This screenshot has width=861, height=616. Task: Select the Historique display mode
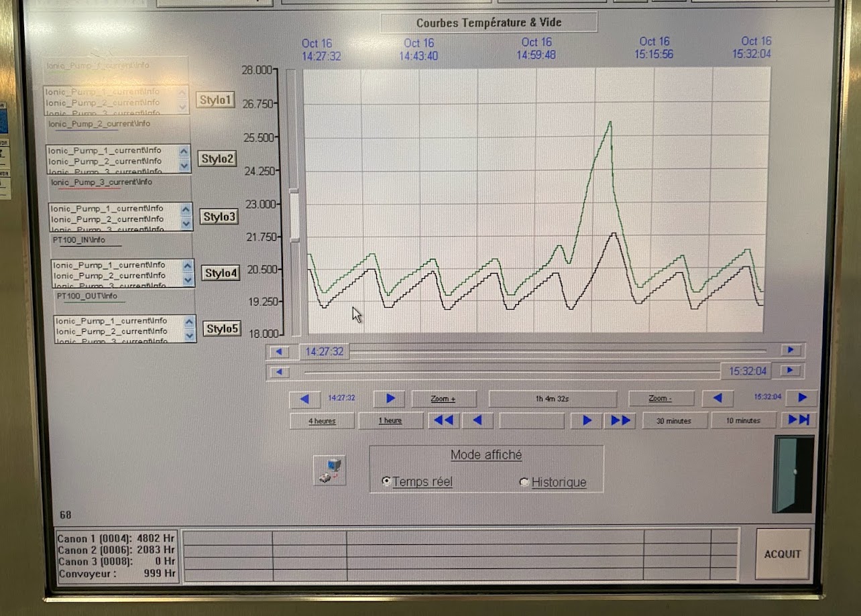(x=524, y=482)
